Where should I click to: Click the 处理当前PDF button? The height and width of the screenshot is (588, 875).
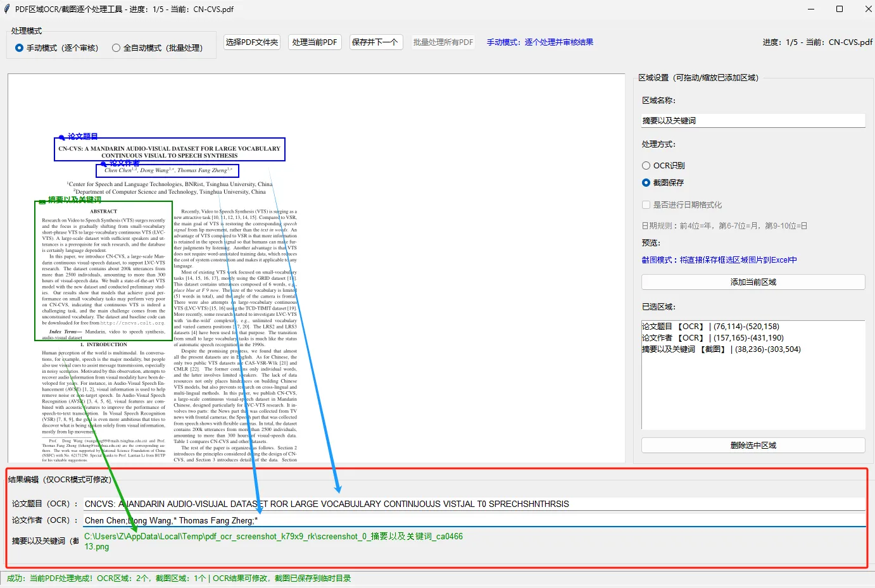coord(314,41)
